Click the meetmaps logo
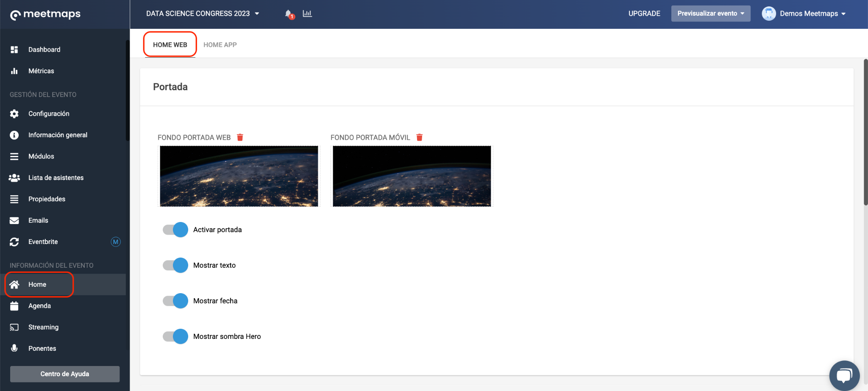868x391 pixels. coord(45,14)
